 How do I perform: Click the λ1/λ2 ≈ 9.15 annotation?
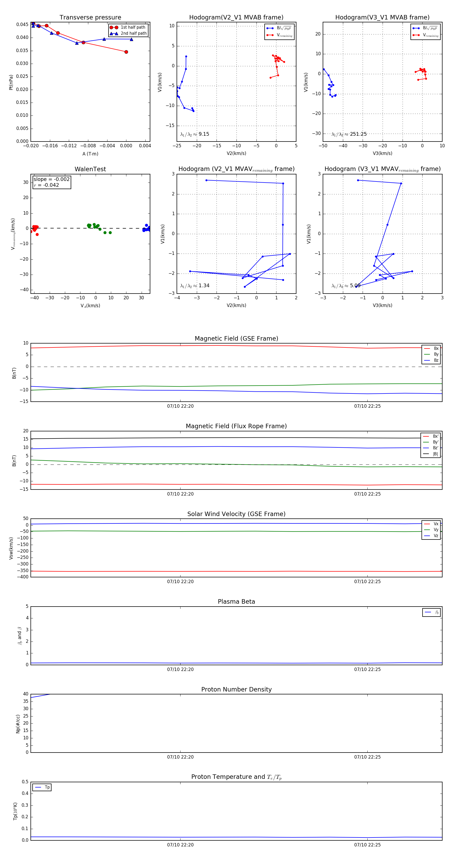click(x=194, y=134)
